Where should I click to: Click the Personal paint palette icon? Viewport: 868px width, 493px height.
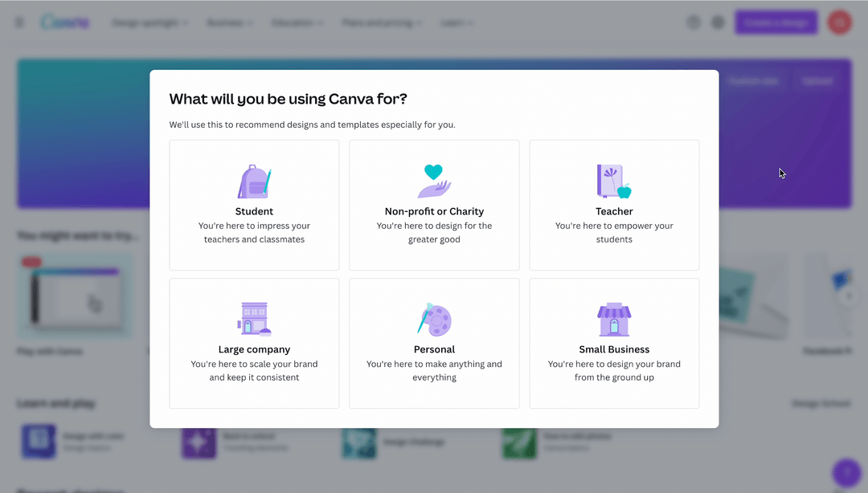[x=434, y=320]
